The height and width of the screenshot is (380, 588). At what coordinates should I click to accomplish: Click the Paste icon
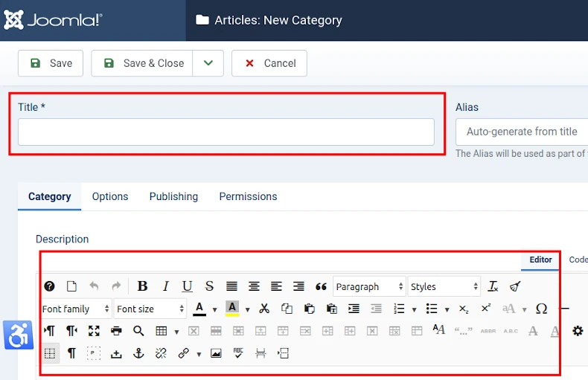click(310, 309)
